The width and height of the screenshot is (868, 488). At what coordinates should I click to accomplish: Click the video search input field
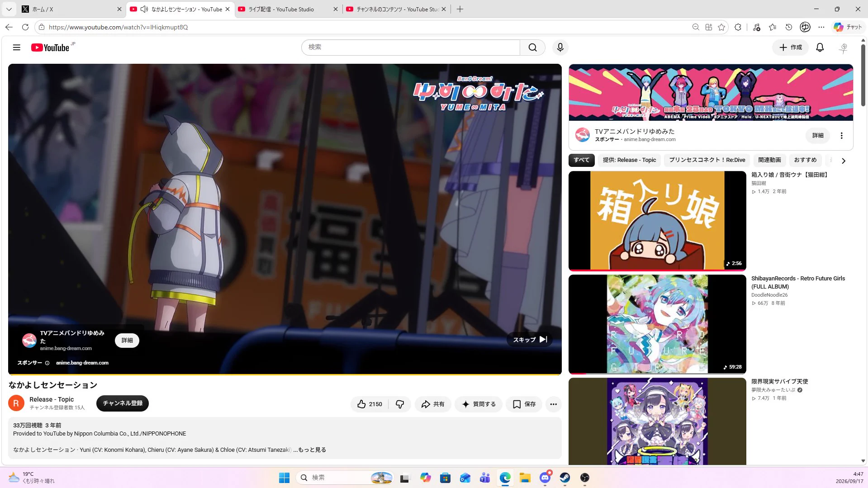click(x=410, y=47)
